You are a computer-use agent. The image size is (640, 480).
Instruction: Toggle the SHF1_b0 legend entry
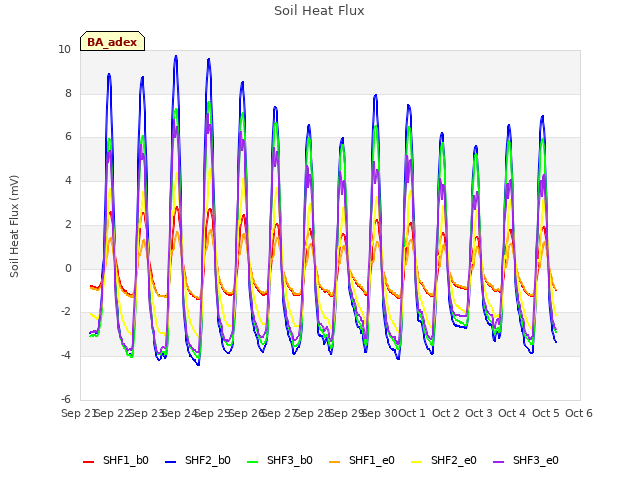pos(116,460)
